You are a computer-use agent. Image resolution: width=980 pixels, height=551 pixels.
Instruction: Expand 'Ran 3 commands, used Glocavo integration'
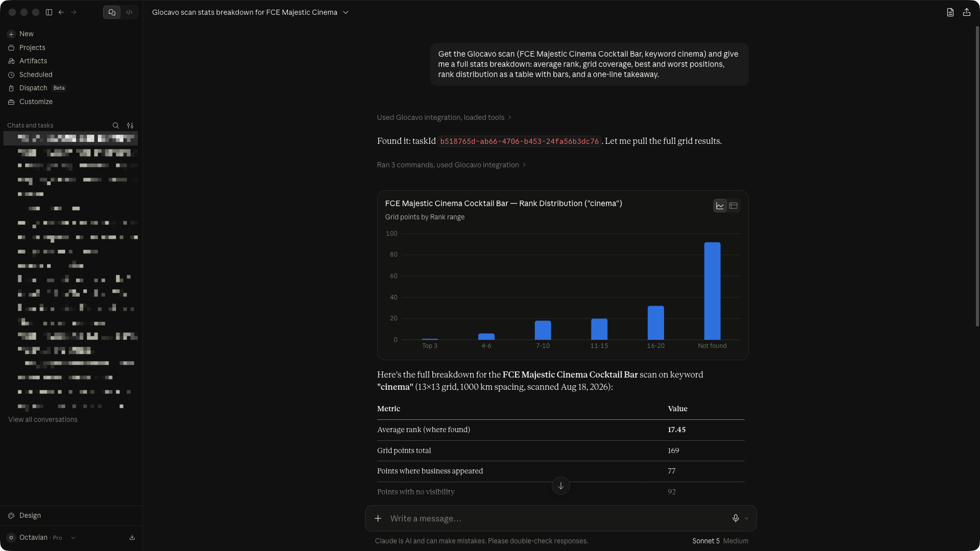(x=451, y=165)
